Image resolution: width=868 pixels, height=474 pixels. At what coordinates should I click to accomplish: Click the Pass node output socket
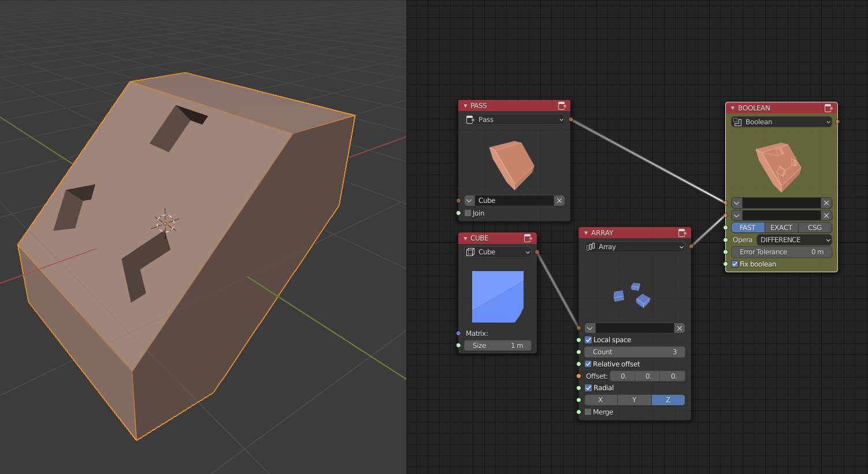pos(571,120)
